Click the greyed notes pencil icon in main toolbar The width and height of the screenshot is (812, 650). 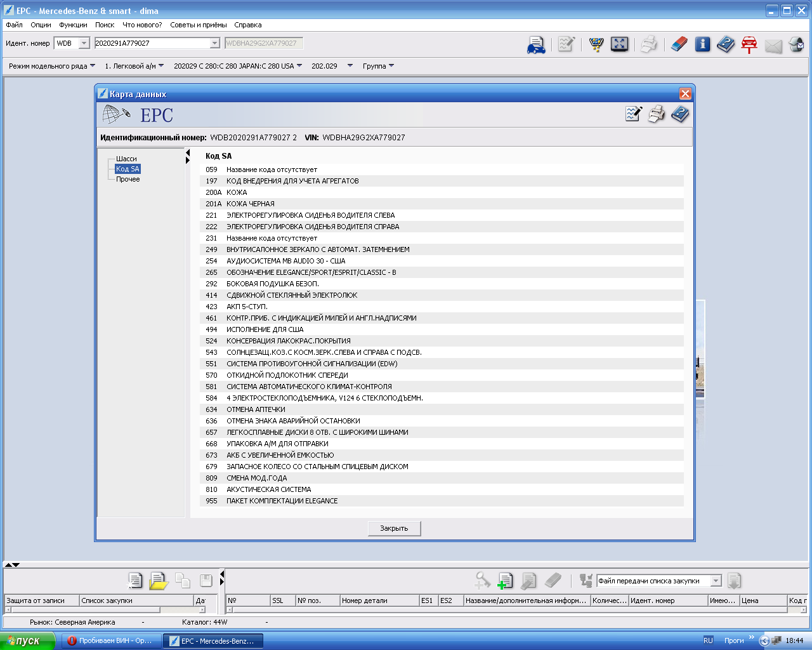coord(566,44)
